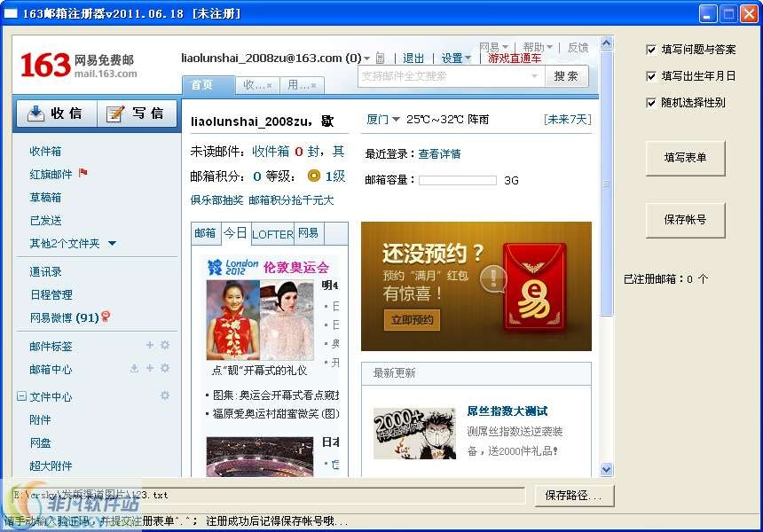Open the 设置 settings dropdown
This screenshot has width=763, height=532.
tap(456, 59)
